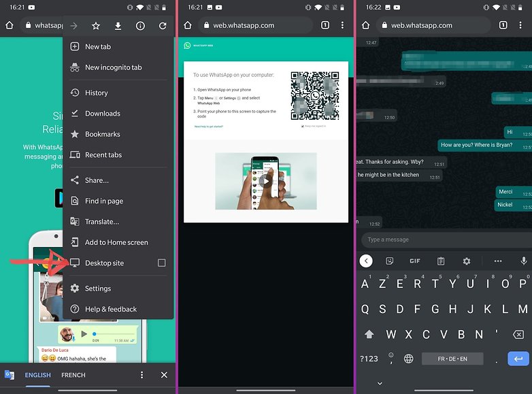532x394 pixels.
Task: Tap the M key on keyboard
Action: coord(523,309)
